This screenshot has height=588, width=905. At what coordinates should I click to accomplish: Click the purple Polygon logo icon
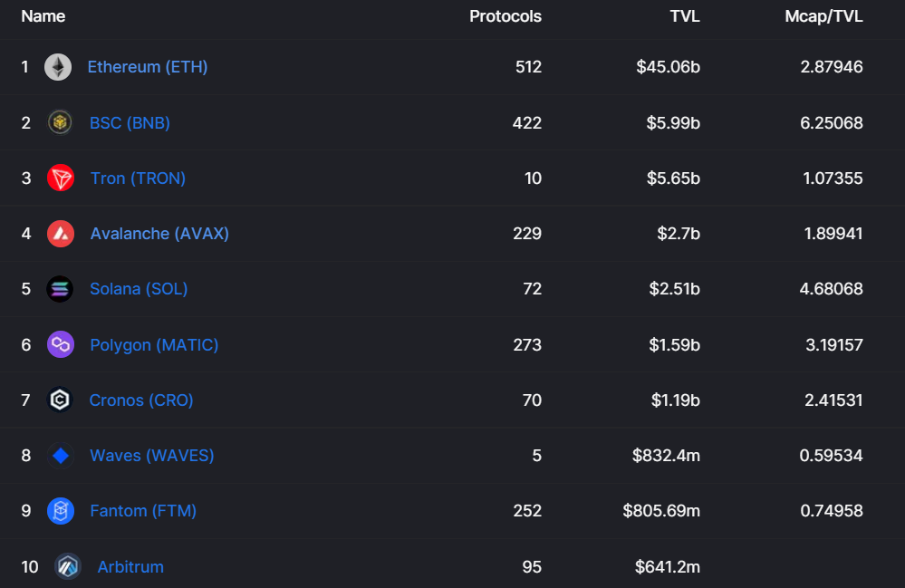click(61, 344)
